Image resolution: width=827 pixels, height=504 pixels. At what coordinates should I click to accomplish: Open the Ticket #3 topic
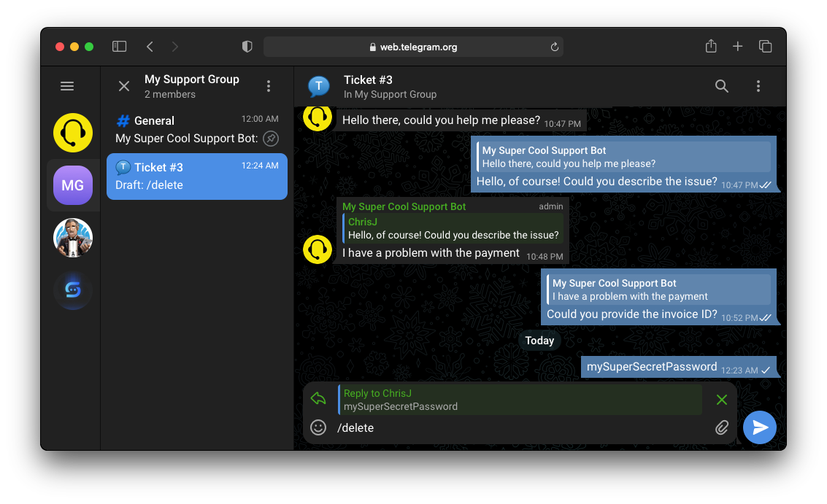197,177
